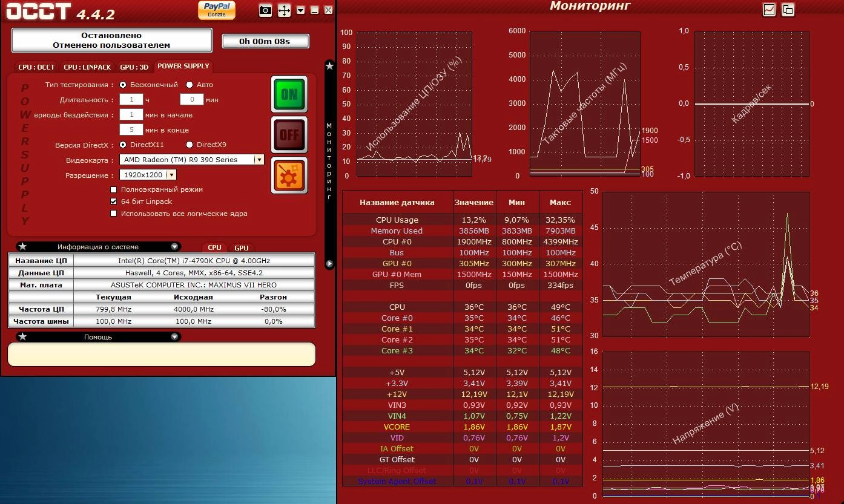
Task: Select the VIN4 voltage row
Action: (x=463, y=416)
